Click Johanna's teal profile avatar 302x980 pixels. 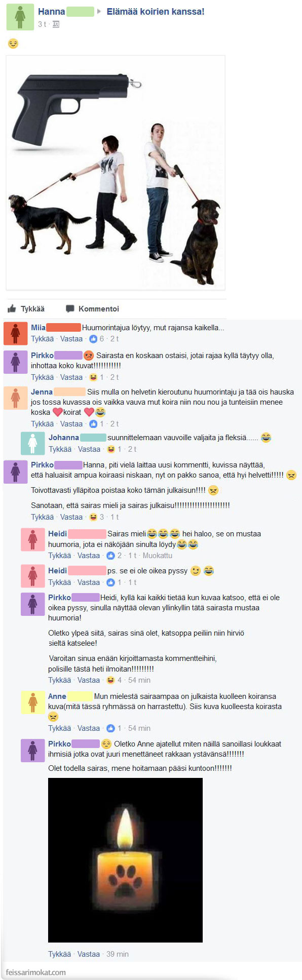tap(33, 443)
